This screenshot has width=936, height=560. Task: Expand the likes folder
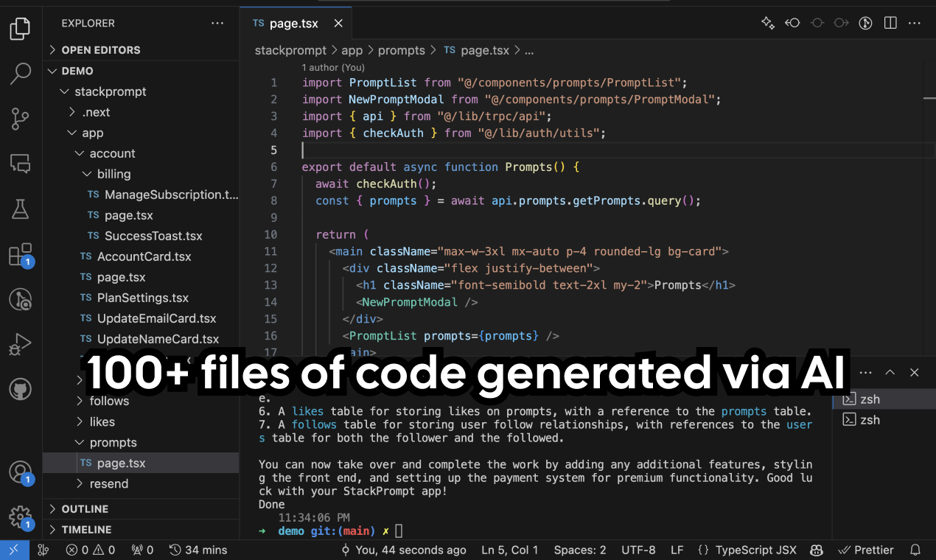[x=141, y=421]
